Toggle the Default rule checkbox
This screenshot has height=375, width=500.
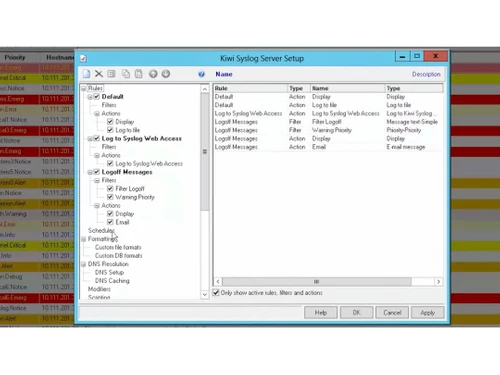[x=97, y=97]
